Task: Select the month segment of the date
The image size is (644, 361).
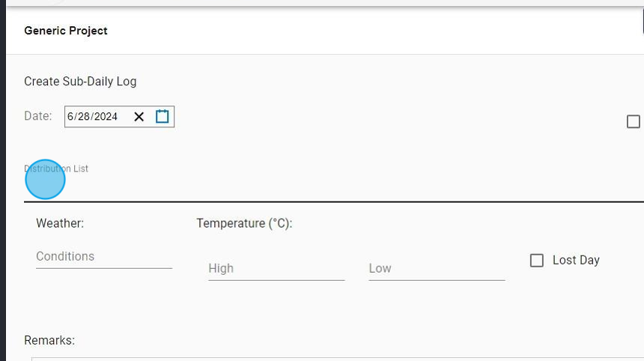Action: pos(70,117)
